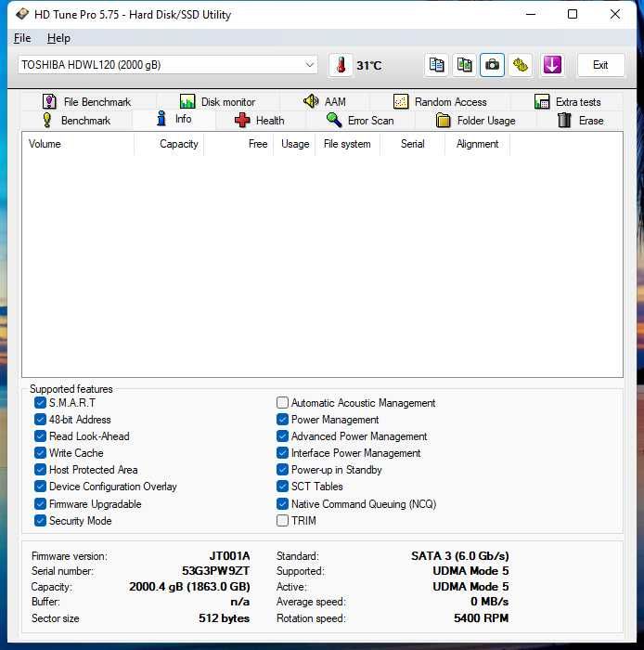
Task: Open the File menu
Action: [x=22, y=38]
